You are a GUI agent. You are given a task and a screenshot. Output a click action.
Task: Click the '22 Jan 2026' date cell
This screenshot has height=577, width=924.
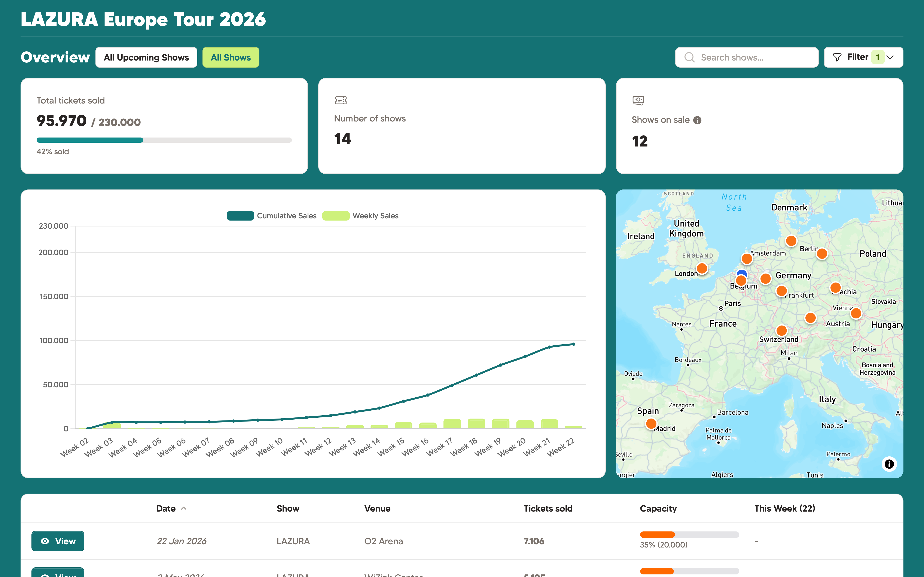click(x=181, y=541)
